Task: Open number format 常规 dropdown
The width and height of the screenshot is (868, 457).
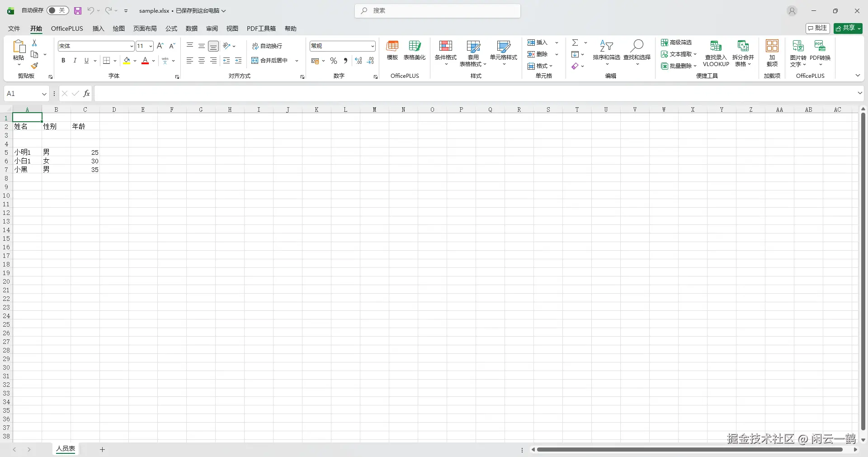Action: [x=373, y=46]
